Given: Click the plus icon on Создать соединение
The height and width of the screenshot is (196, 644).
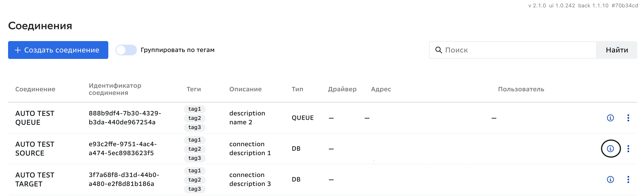Looking at the screenshot, I should tap(18, 50).
